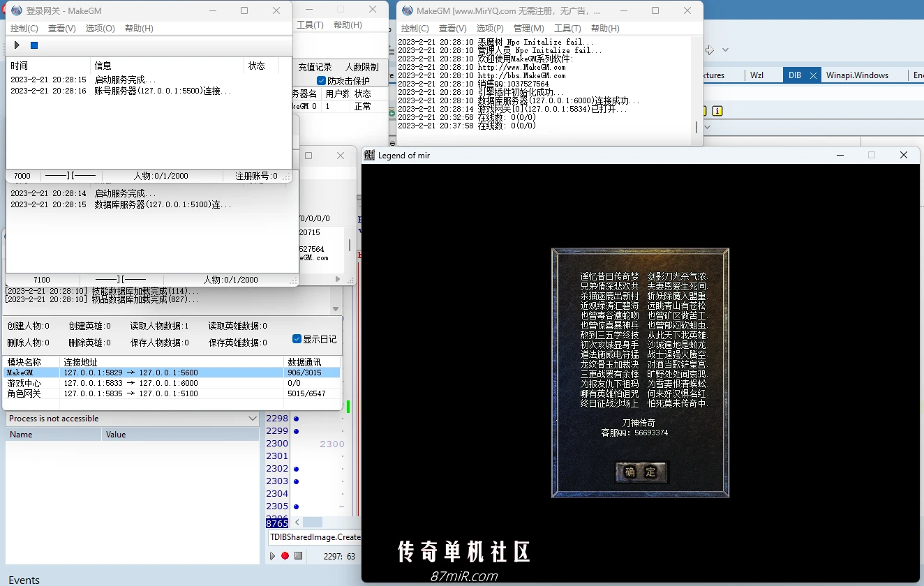
Task: Click the Legend of mir window title icon
Action: (369, 155)
